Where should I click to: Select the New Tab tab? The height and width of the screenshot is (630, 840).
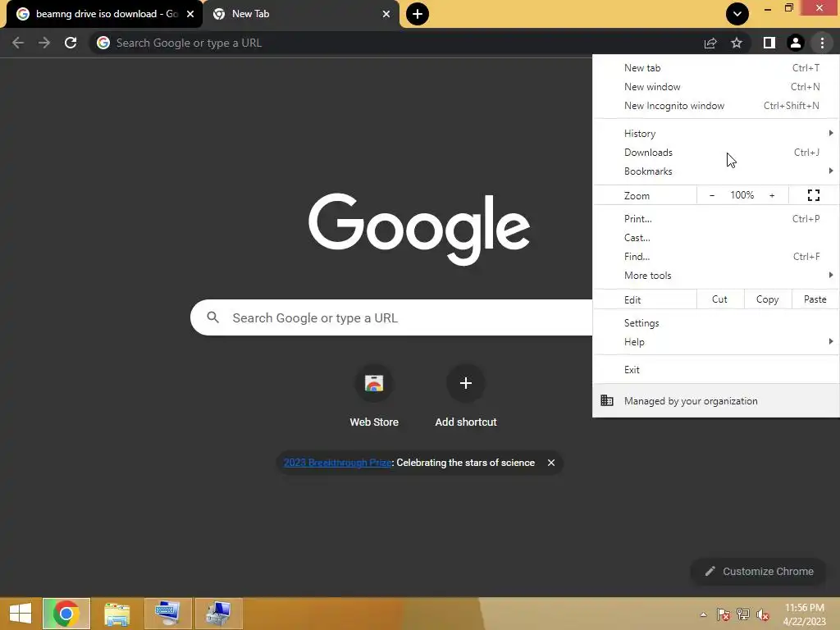coord(301,14)
